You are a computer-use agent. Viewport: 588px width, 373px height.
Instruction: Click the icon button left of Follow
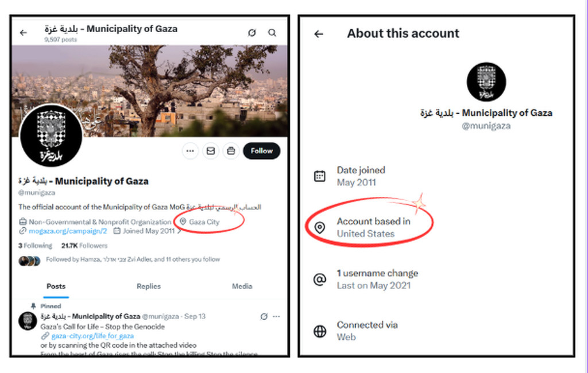point(231,151)
